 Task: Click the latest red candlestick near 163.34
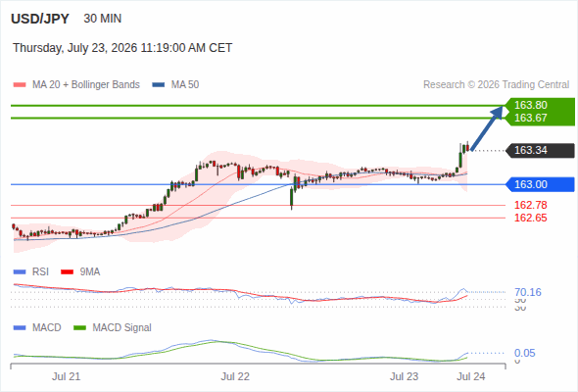click(x=467, y=147)
